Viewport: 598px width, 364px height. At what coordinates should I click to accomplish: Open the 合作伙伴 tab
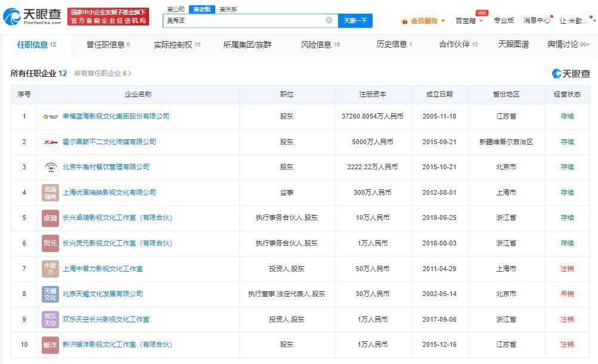458,45
